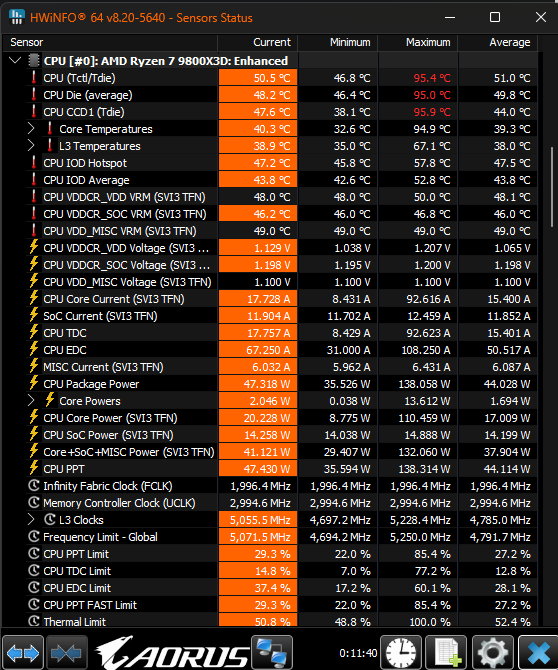Screen dimensions: 558x670
Task: Expand the L3 Clocks group
Action: (31, 520)
